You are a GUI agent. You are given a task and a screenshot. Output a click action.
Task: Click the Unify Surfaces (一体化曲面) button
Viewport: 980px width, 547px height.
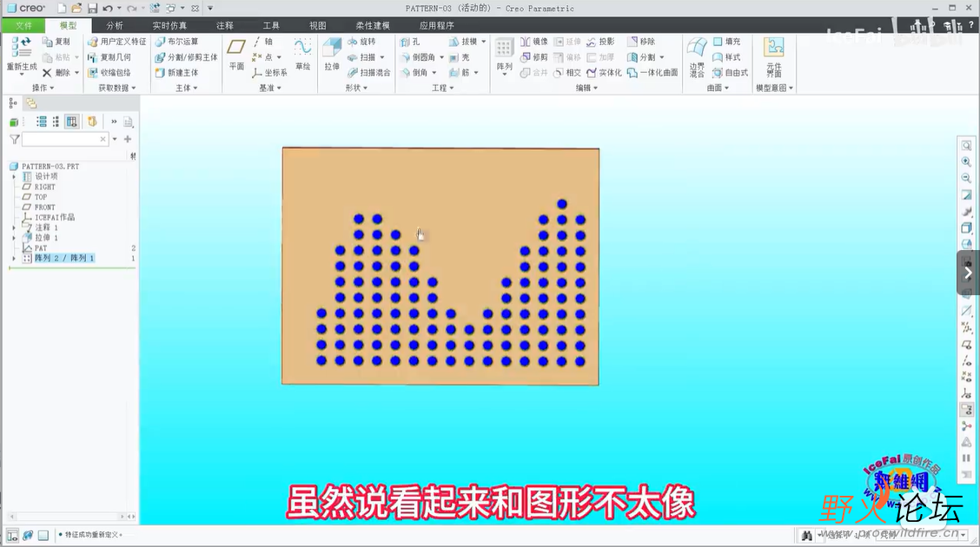click(x=652, y=72)
